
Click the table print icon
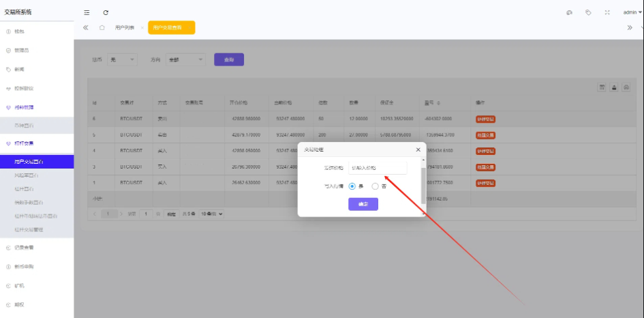(626, 87)
